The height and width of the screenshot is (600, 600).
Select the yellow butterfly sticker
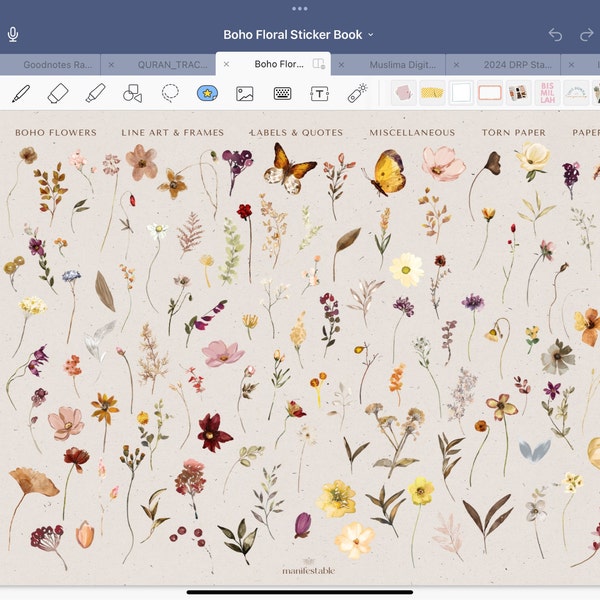(x=385, y=172)
